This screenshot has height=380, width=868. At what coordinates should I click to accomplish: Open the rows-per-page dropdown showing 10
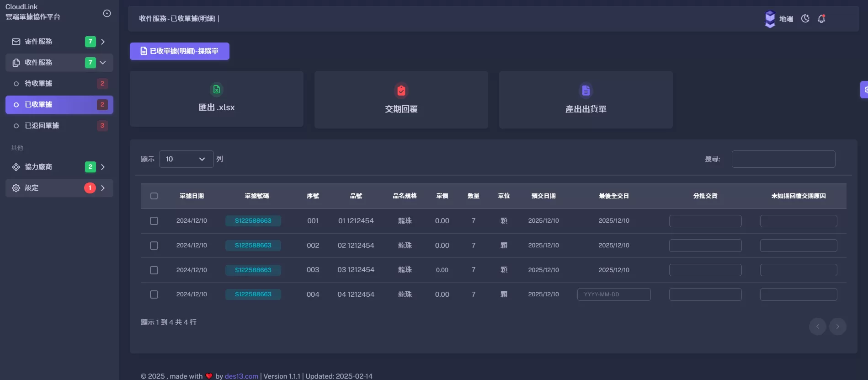186,159
